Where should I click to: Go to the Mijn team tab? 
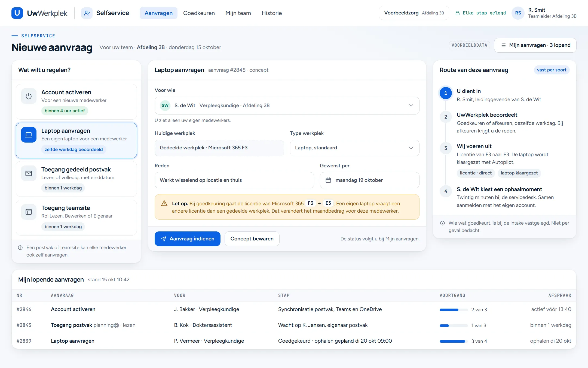pos(238,13)
